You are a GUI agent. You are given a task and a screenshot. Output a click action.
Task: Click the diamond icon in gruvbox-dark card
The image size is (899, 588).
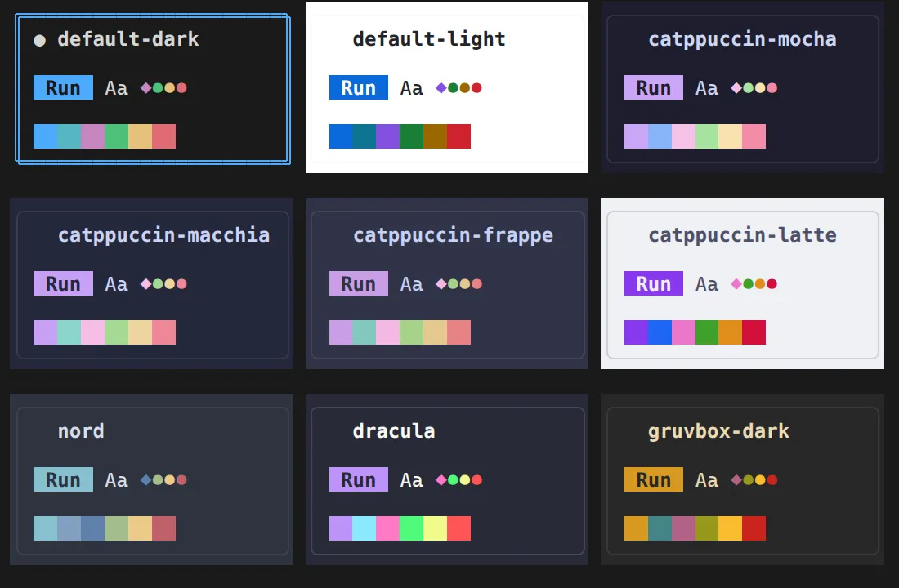point(736,479)
